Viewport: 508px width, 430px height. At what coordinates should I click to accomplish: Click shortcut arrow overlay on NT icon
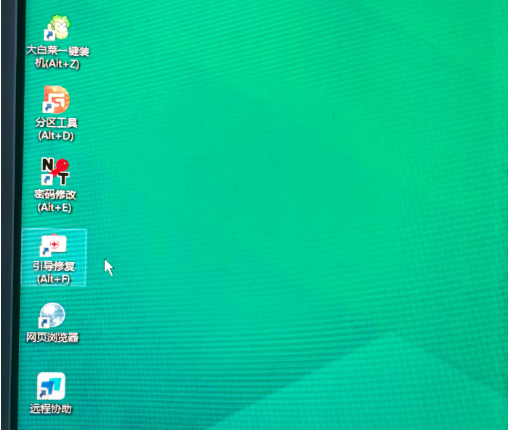coord(46,179)
